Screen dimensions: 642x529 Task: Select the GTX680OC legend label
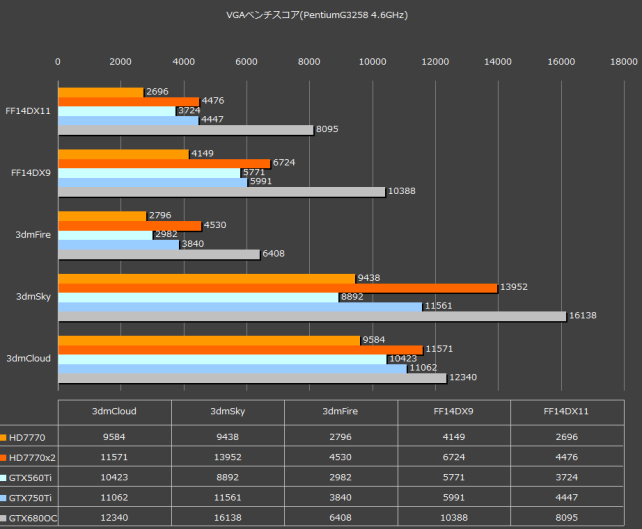[x=33, y=518]
